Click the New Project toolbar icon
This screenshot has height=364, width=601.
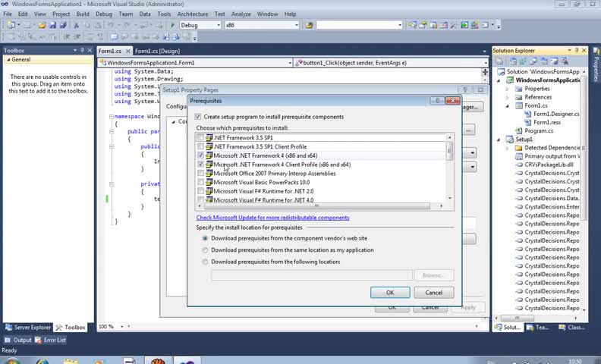click(11, 25)
